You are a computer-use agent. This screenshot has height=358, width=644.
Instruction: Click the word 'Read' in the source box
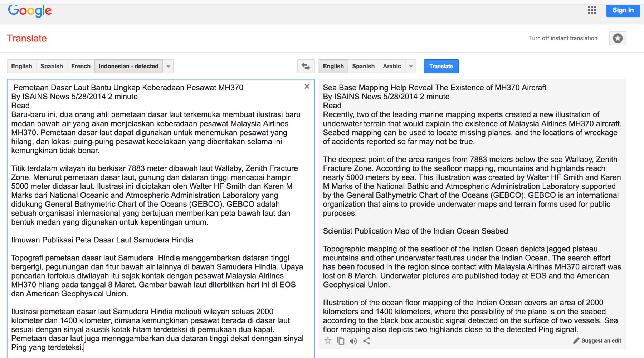[x=20, y=106]
